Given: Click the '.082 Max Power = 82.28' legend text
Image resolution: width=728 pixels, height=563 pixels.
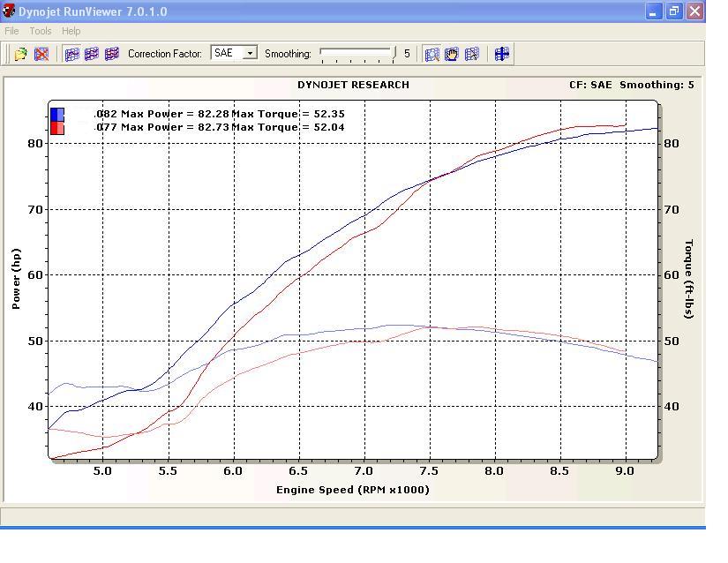Looking at the screenshot, I should [161, 114].
